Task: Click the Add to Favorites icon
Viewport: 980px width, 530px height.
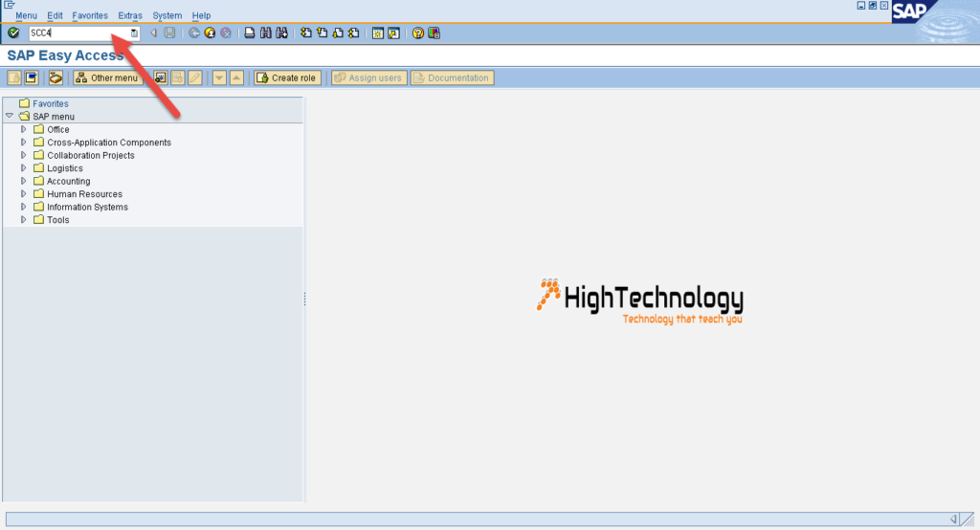Action: (161, 77)
